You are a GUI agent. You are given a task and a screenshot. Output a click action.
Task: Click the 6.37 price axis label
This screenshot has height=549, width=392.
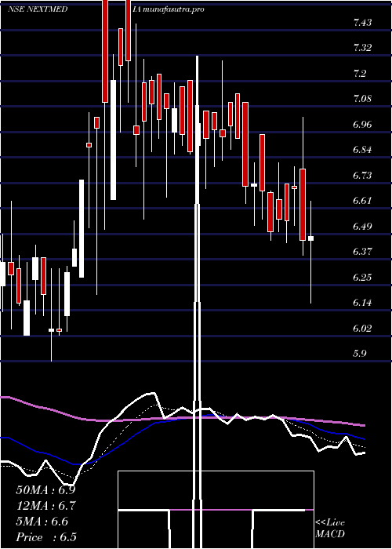point(362,252)
